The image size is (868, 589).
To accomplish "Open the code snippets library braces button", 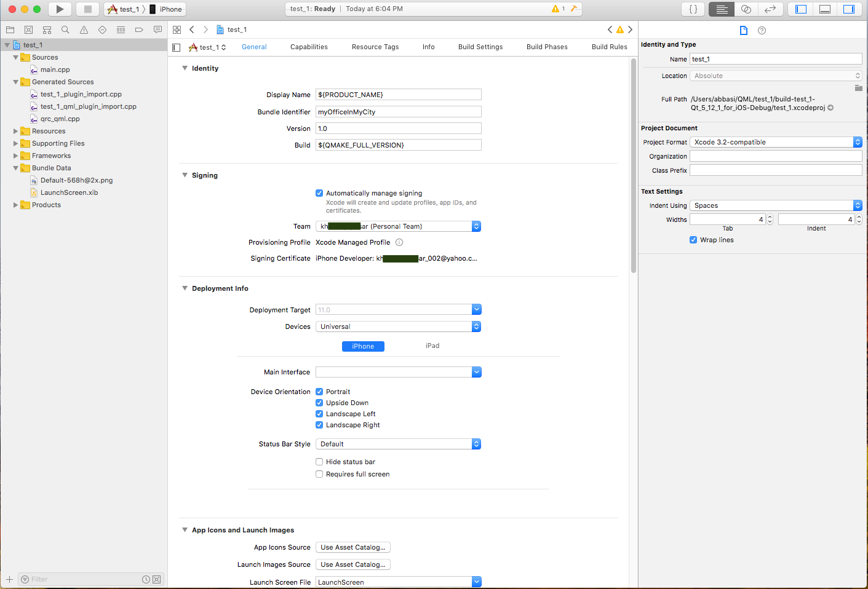I will click(693, 9).
